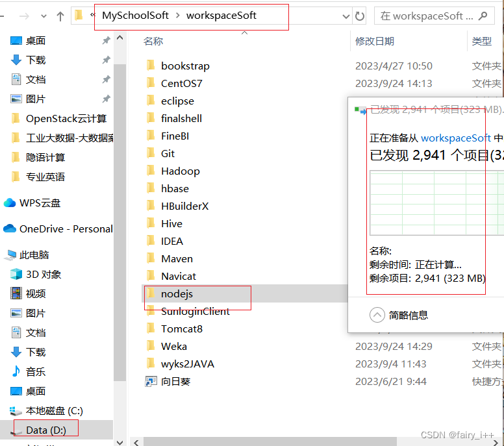Sort by the 修改日期 column header

(x=375, y=41)
